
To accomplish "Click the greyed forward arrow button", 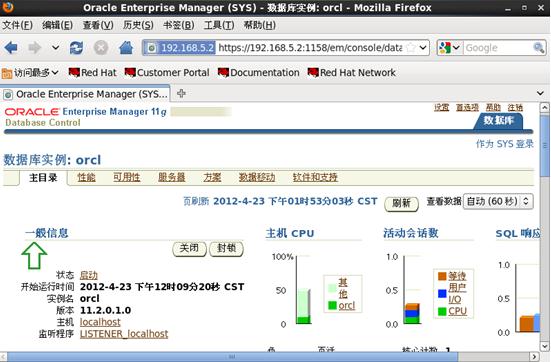I will (x=34, y=47).
